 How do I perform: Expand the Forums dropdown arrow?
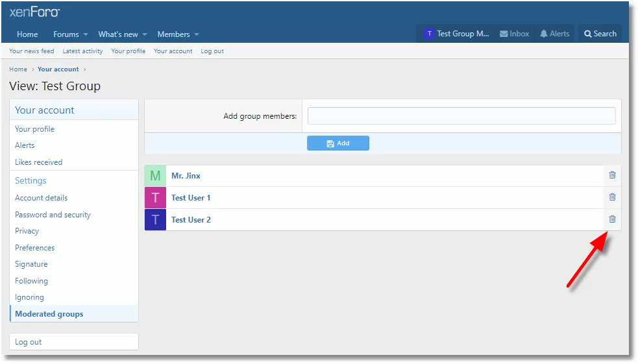(85, 34)
